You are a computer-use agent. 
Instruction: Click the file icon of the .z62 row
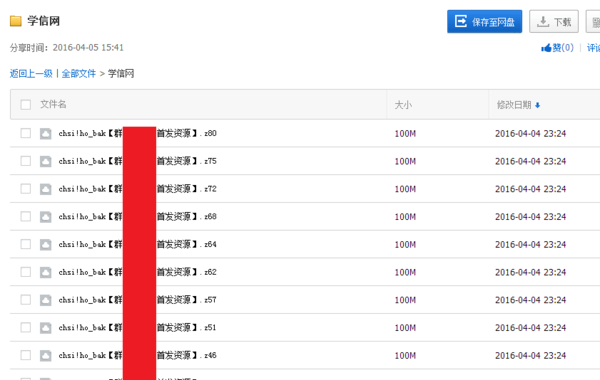pyautogui.click(x=46, y=272)
